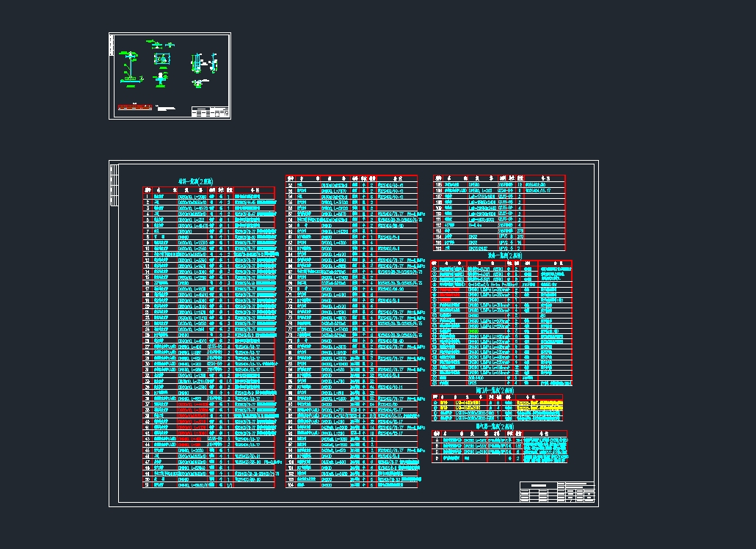Select the revision strip on large sheet border

click(x=115, y=185)
